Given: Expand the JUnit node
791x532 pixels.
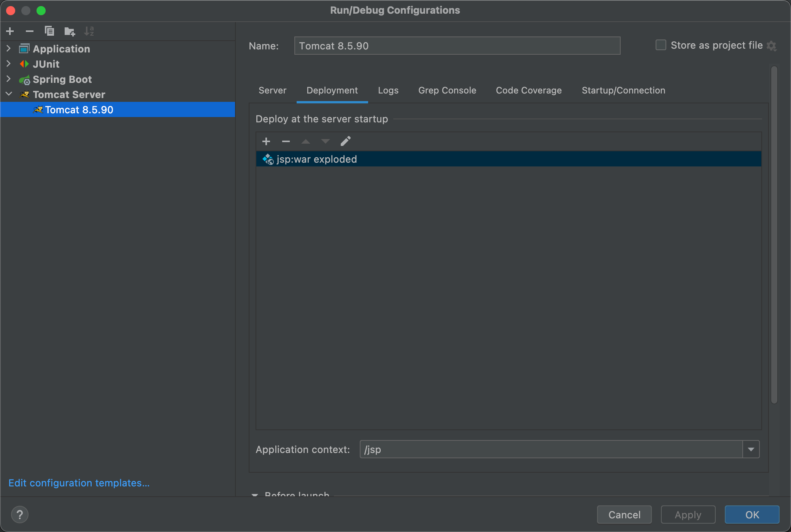Looking at the screenshot, I should 9,64.
